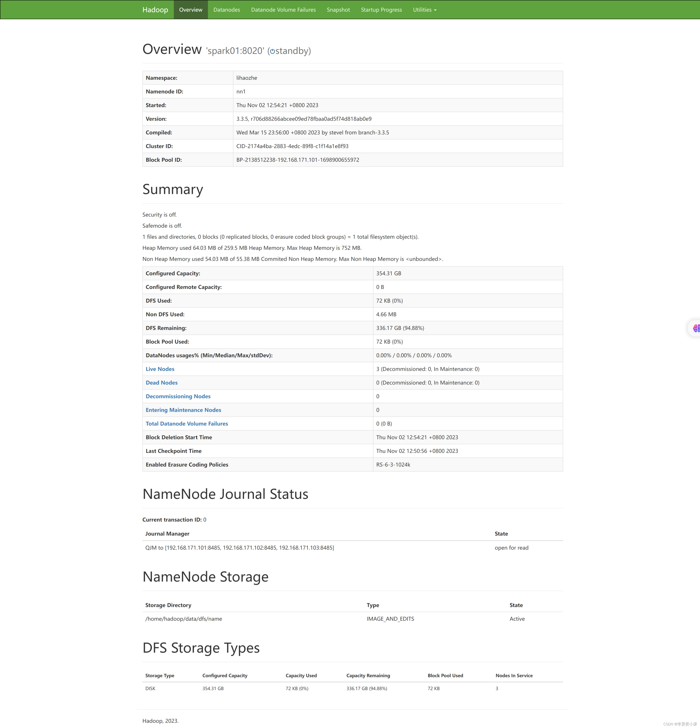The height and width of the screenshot is (728, 700).
Task: Click the Safemode is off line
Action: [x=162, y=226]
